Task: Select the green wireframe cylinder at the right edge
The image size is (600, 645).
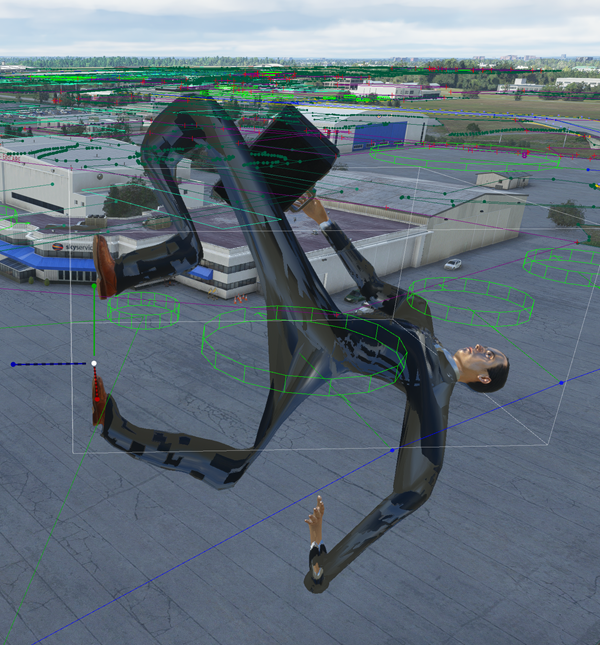Action: pos(562,265)
